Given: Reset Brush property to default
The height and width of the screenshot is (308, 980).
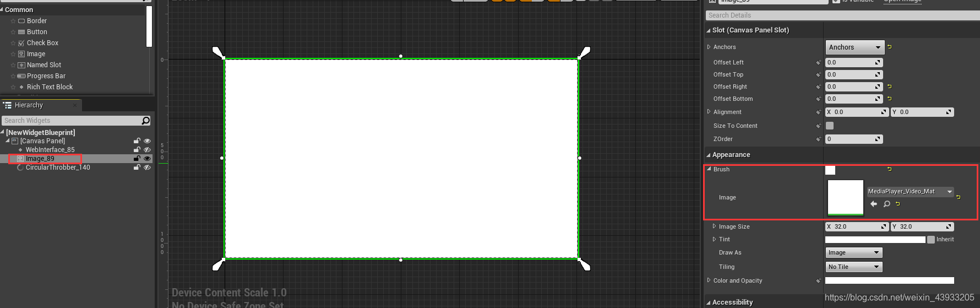Looking at the screenshot, I should (890, 169).
